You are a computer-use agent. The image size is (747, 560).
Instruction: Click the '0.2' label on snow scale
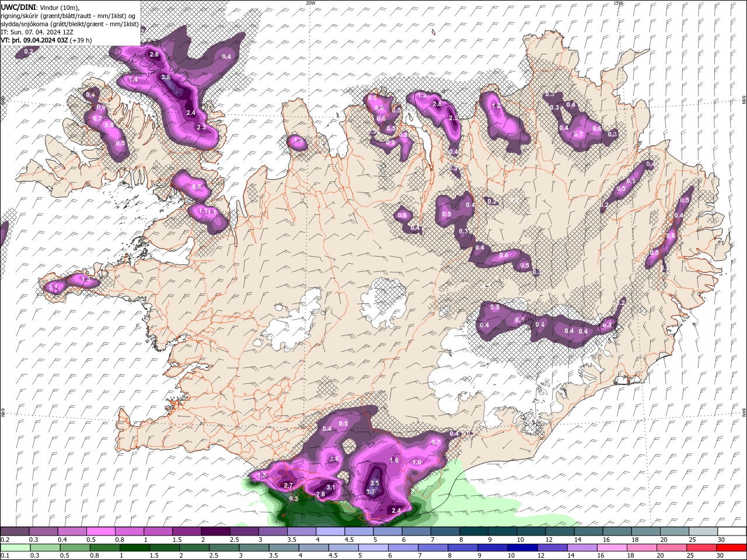(5, 540)
